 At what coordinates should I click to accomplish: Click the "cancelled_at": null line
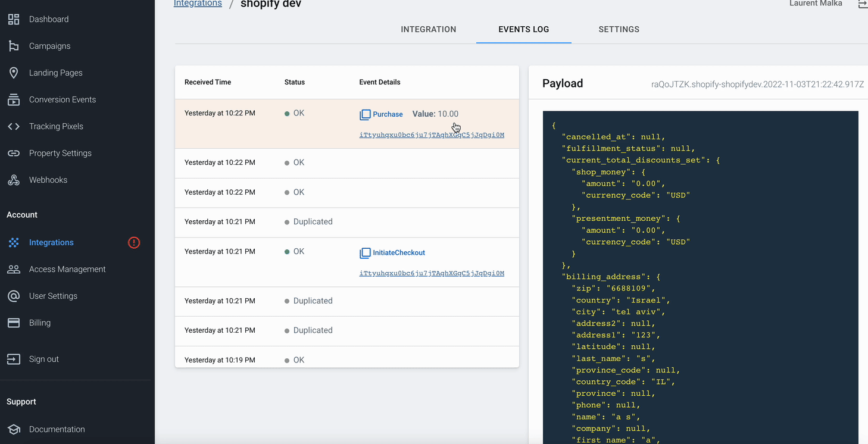(614, 137)
